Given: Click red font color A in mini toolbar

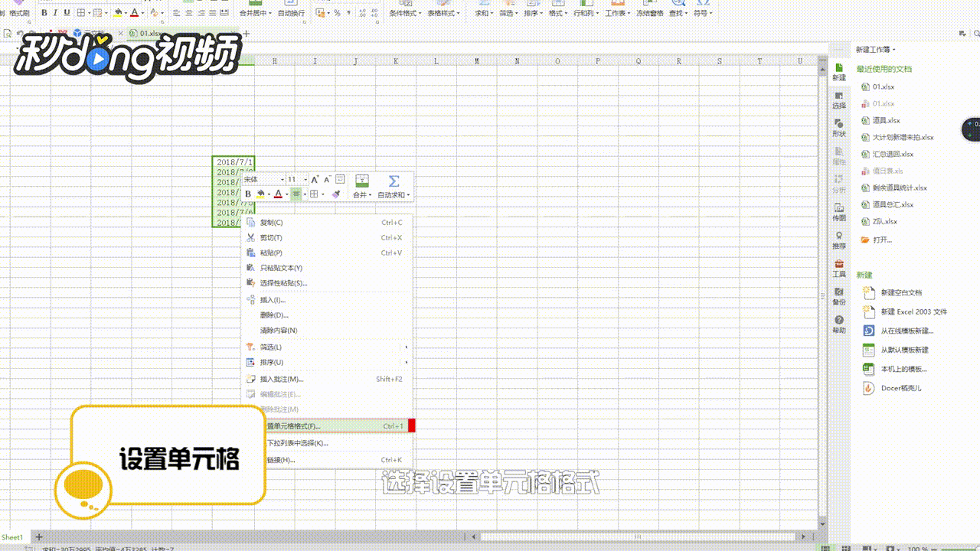Looking at the screenshot, I should point(278,194).
